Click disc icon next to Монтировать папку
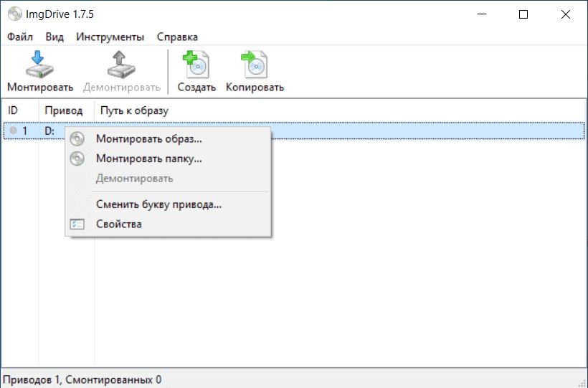 tap(77, 158)
